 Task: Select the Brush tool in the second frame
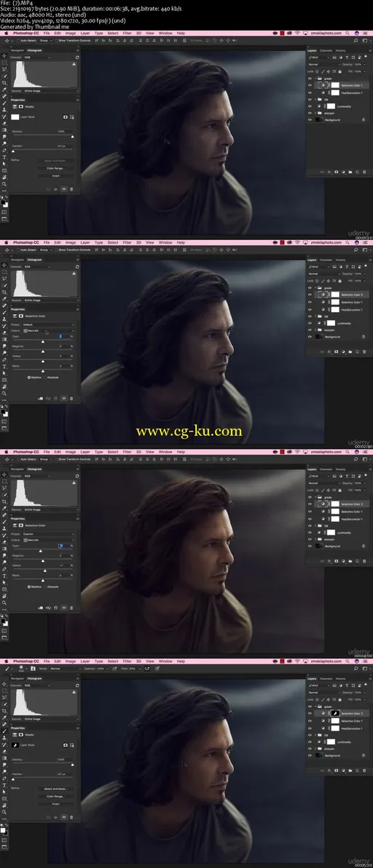pos(4,313)
